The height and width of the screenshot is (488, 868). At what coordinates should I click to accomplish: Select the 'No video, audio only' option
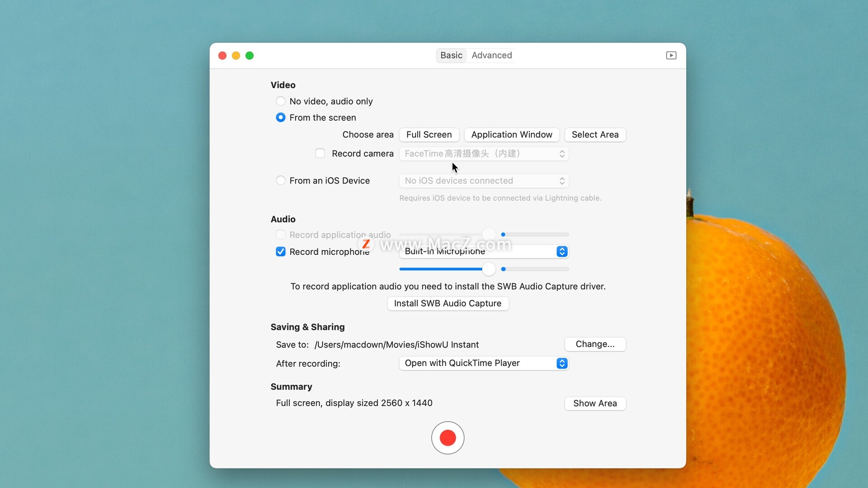281,101
